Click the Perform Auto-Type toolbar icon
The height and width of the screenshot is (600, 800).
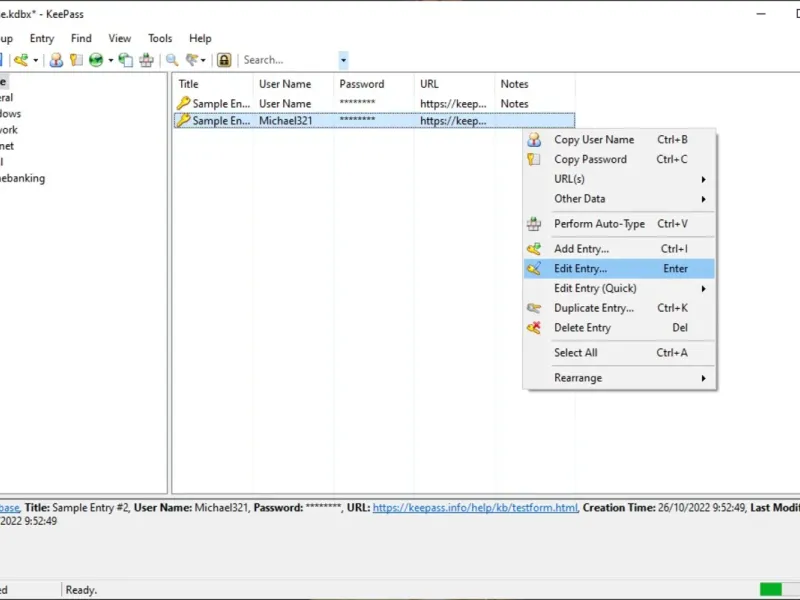coord(147,60)
